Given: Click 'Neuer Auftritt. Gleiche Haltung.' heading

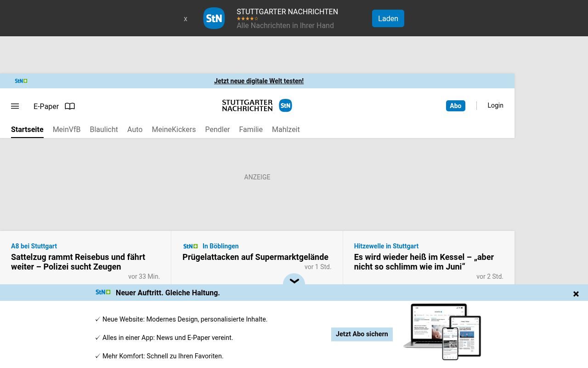Looking at the screenshot, I should [168, 293].
